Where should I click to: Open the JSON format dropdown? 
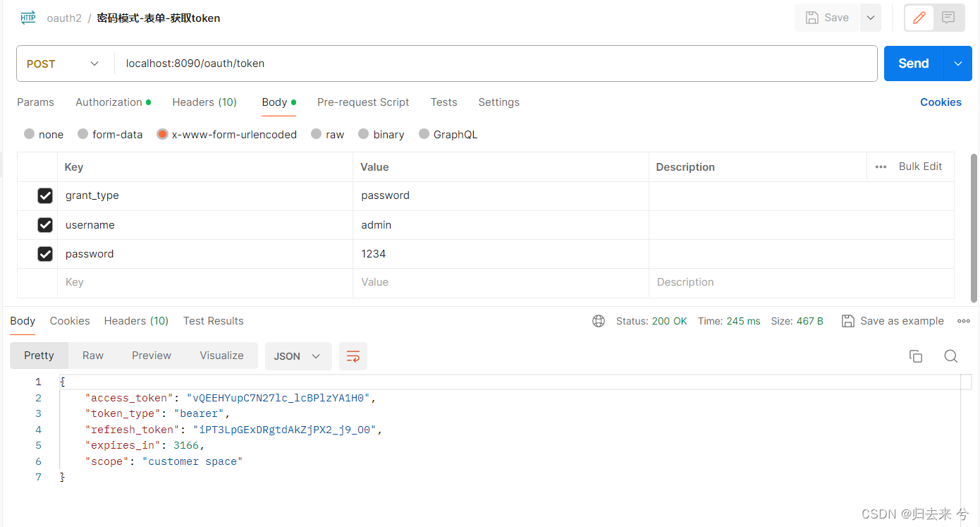point(298,356)
